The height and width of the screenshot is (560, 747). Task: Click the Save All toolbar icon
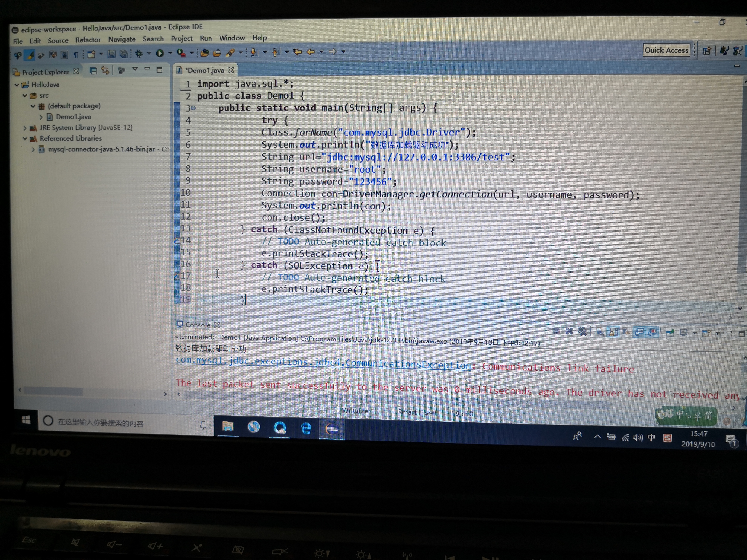pyautogui.click(x=124, y=54)
